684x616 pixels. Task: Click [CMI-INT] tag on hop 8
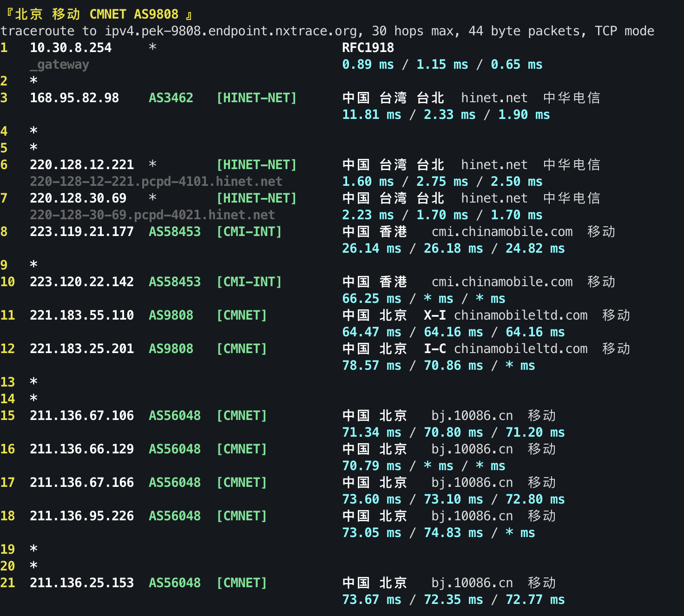249,232
